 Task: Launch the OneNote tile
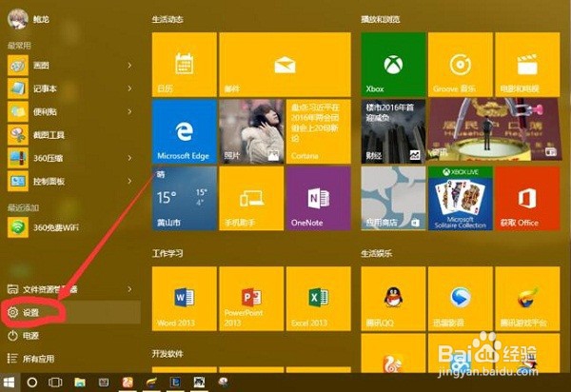319,198
